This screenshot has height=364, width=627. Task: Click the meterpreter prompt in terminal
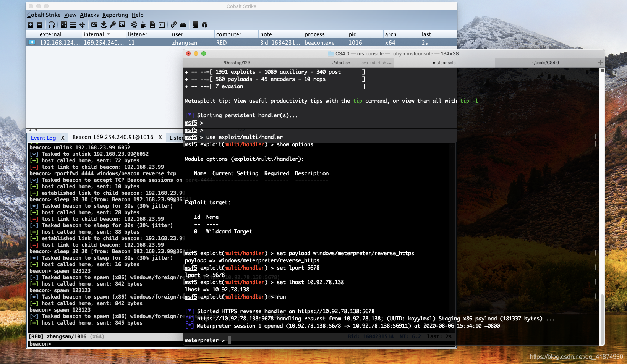click(201, 340)
